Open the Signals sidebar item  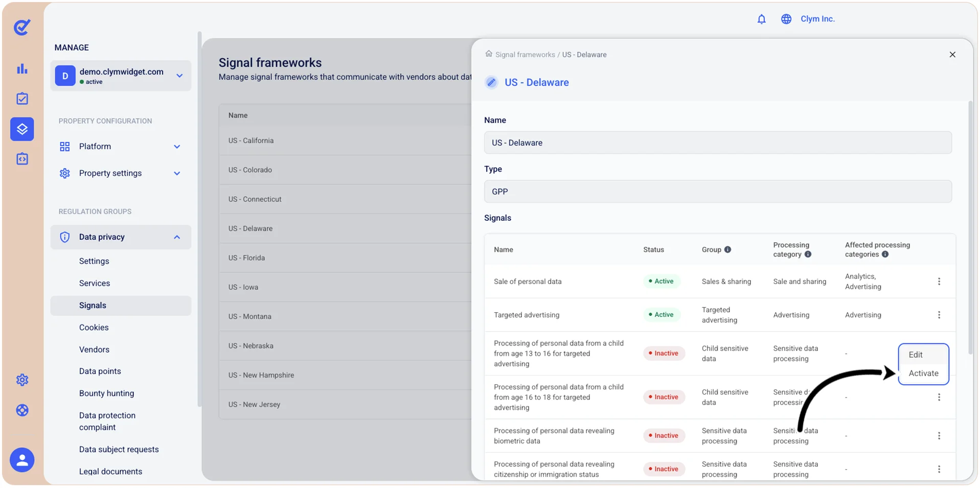click(x=121, y=306)
